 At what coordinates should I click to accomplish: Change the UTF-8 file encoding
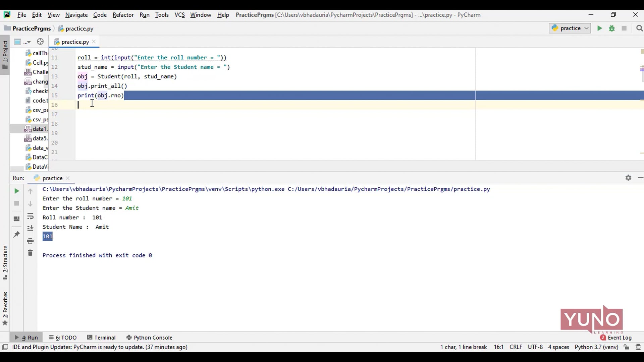coord(535,347)
